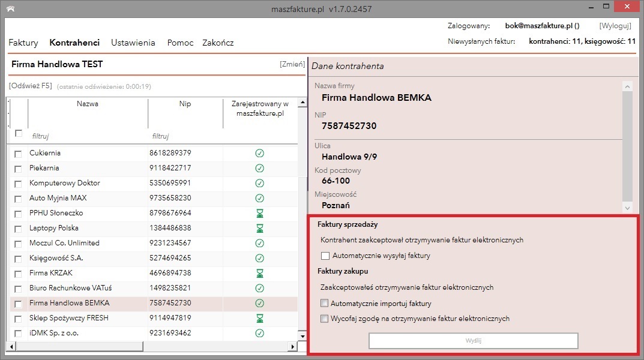This screenshot has width=644, height=360.
Task: Enable Automatycznie wysyłaj faktury
Action: point(325,256)
